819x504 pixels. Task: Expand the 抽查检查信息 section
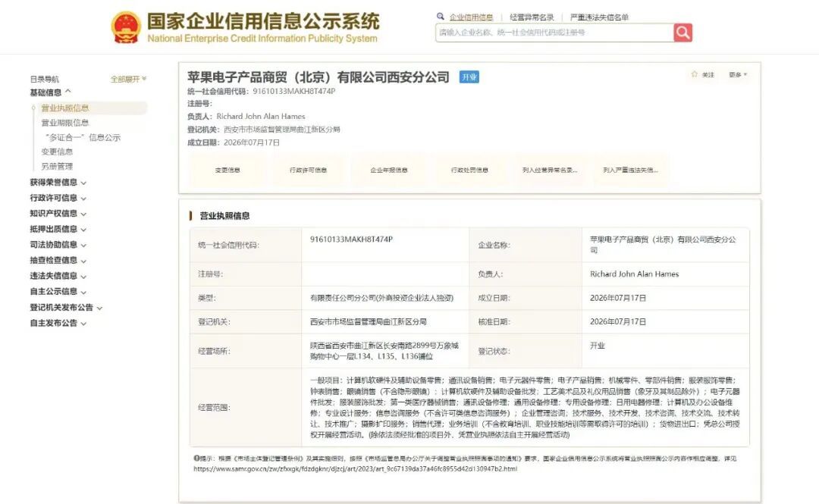pyautogui.click(x=58, y=260)
